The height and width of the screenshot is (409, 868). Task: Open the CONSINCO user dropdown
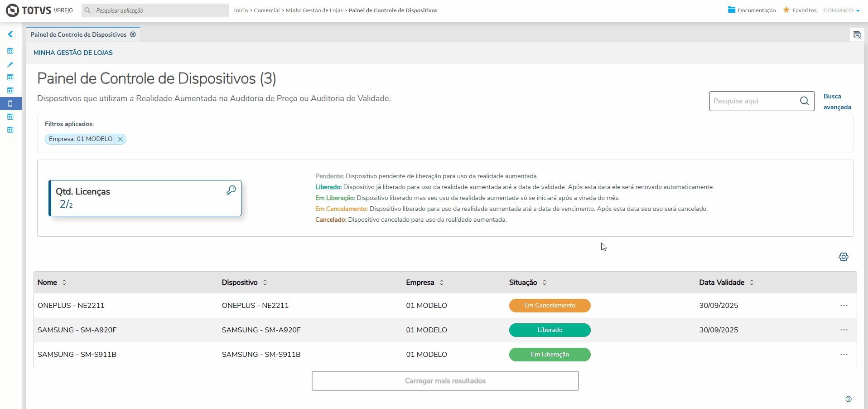click(x=841, y=10)
